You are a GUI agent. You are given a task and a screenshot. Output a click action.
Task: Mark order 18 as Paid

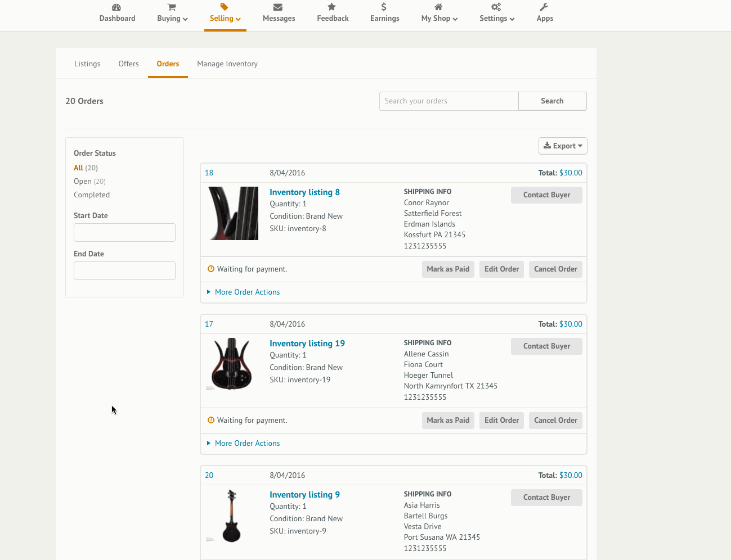(x=448, y=269)
